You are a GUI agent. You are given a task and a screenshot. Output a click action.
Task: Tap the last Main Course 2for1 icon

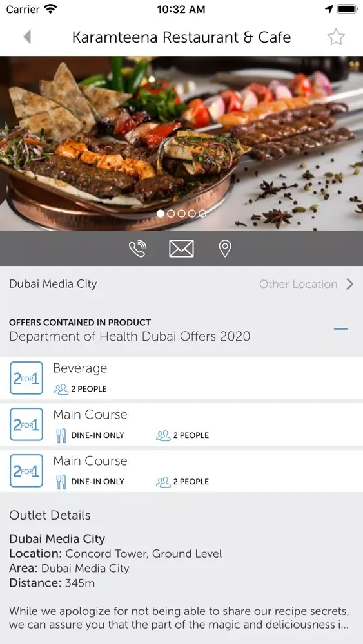coord(26,471)
